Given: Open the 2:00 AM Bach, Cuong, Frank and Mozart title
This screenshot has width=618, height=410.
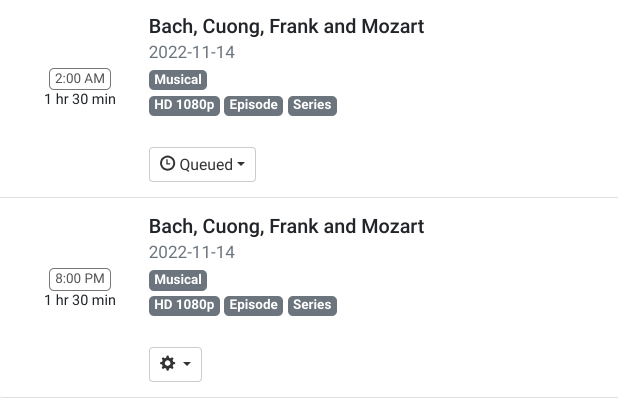Looking at the screenshot, I should click(286, 27).
